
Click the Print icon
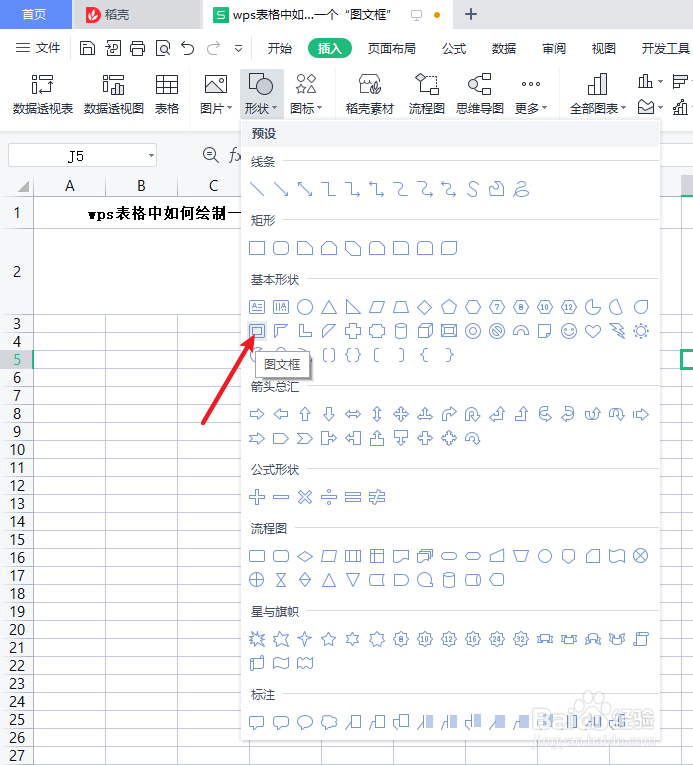tap(138, 48)
